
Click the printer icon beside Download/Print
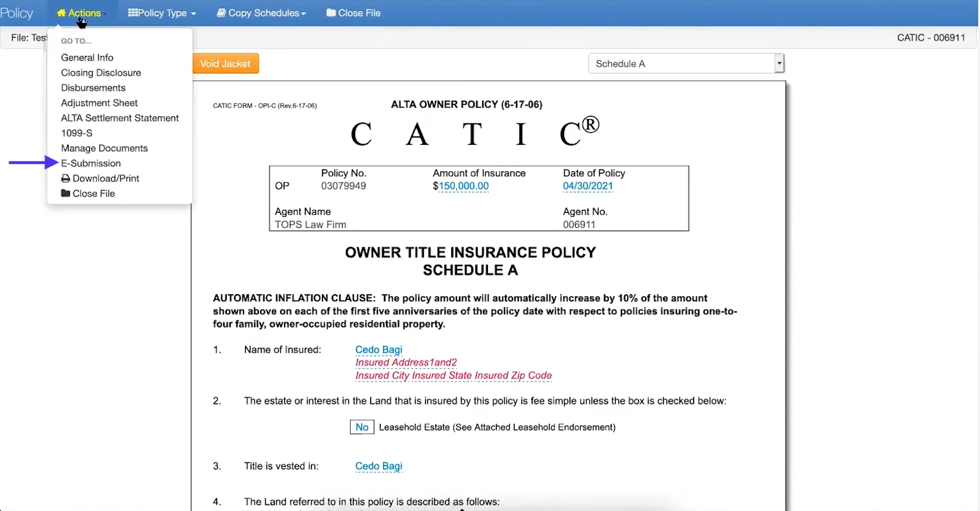click(x=65, y=179)
